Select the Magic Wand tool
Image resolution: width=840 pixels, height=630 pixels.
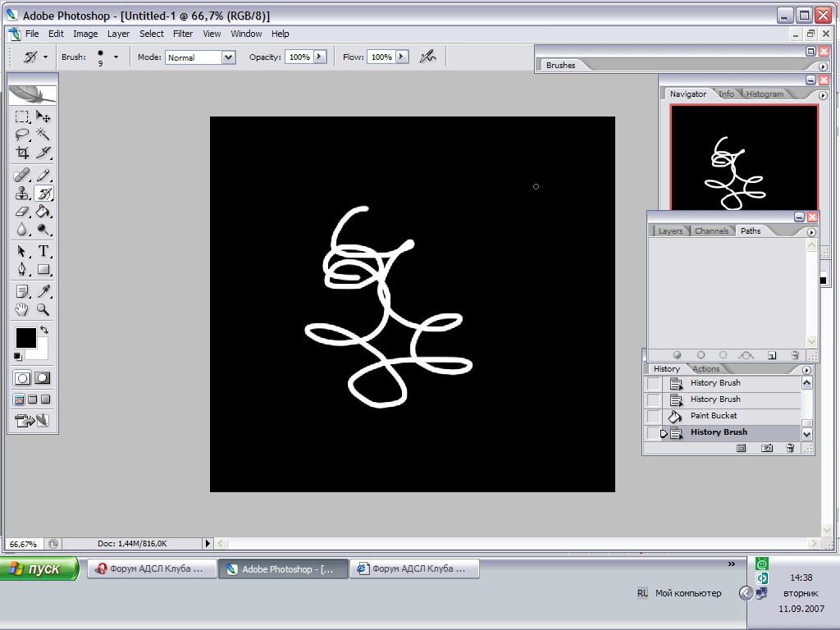(x=43, y=135)
